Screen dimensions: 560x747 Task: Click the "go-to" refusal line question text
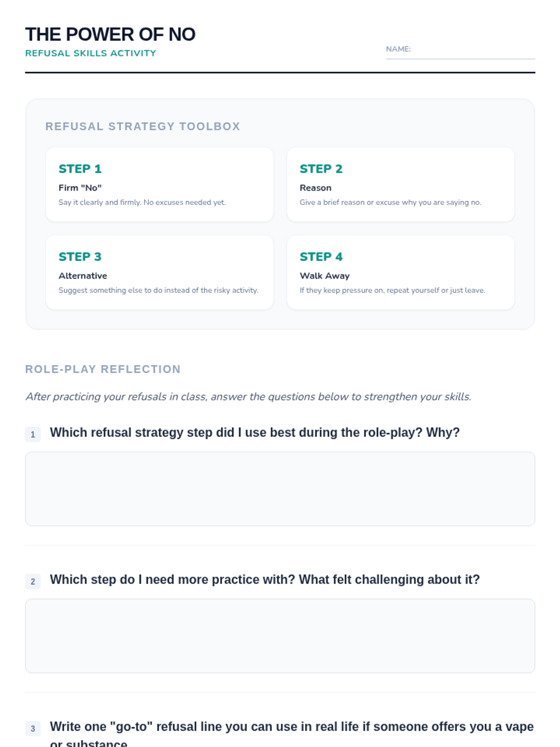click(x=292, y=726)
